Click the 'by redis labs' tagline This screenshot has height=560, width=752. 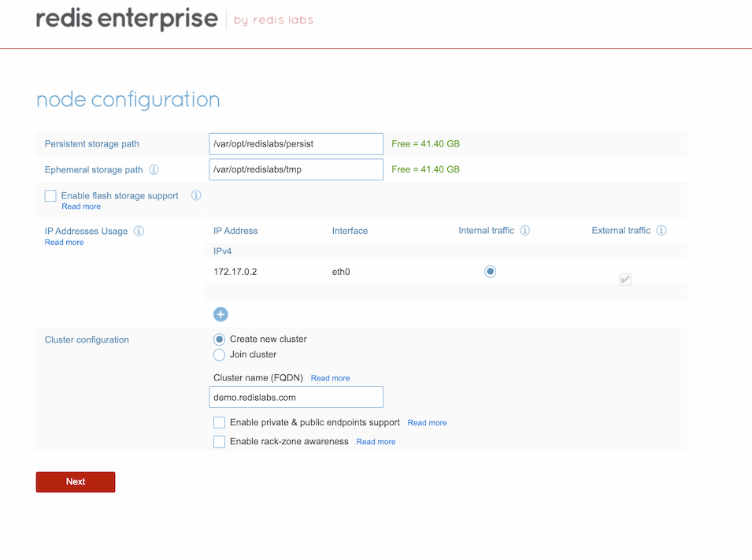click(273, 20)
